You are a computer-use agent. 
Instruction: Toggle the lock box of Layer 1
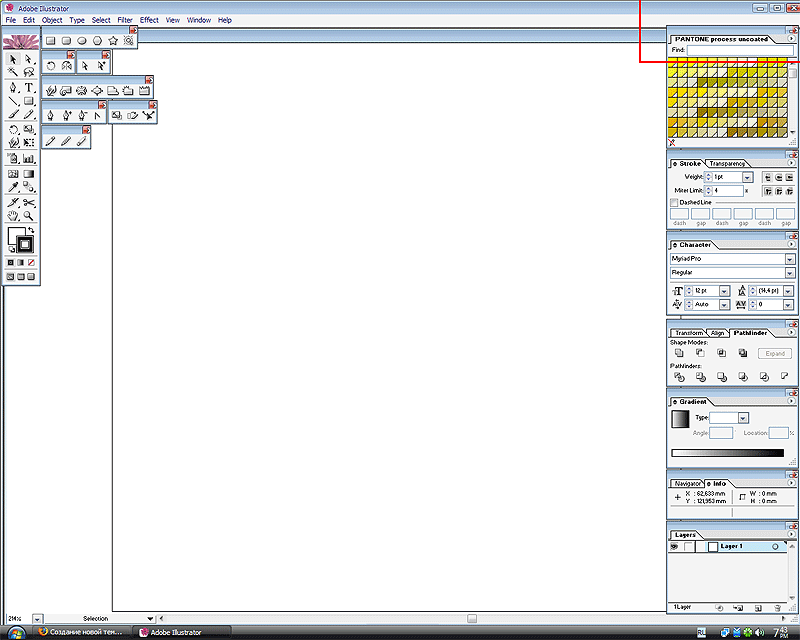[689, 547]
